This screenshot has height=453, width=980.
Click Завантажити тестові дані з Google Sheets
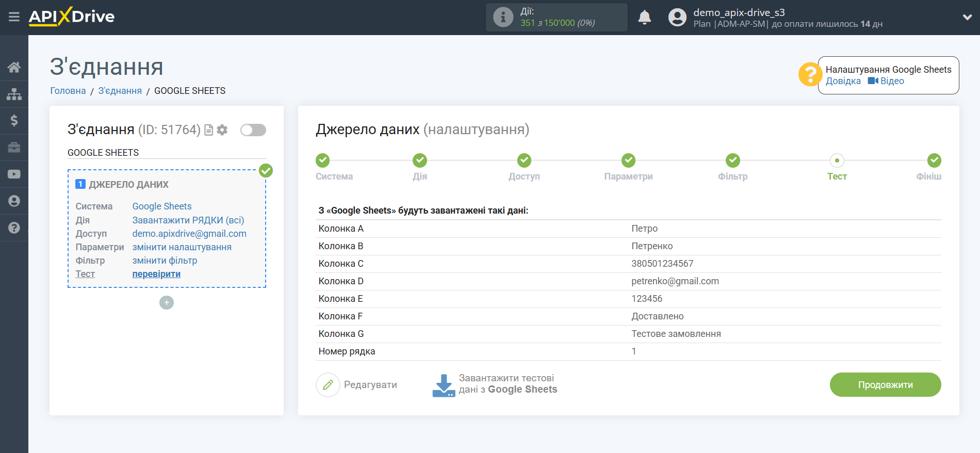[x=508, y=384]
